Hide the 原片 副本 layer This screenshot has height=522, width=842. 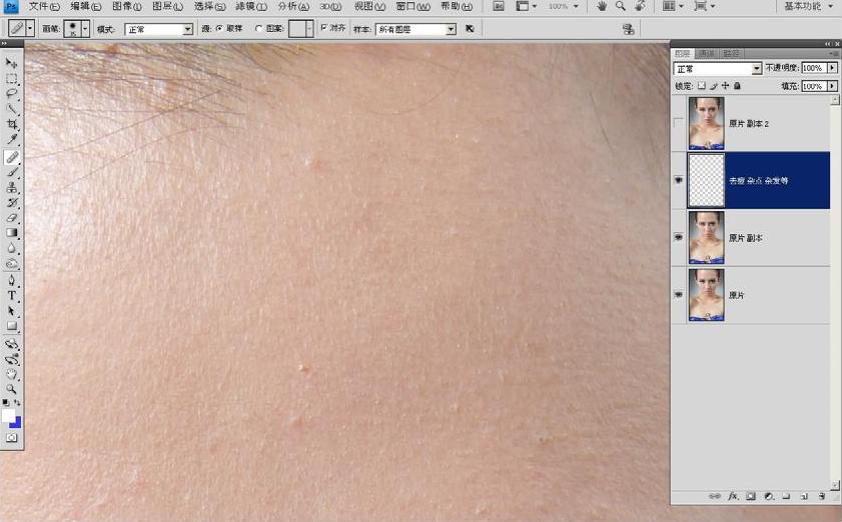point(679,237)
